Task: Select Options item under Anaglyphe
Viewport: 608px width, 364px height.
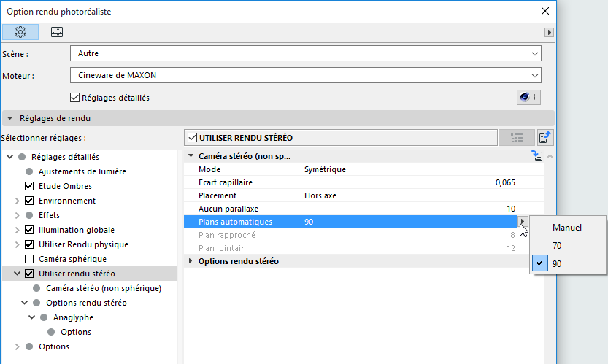Action: click(x=76, y=332)
